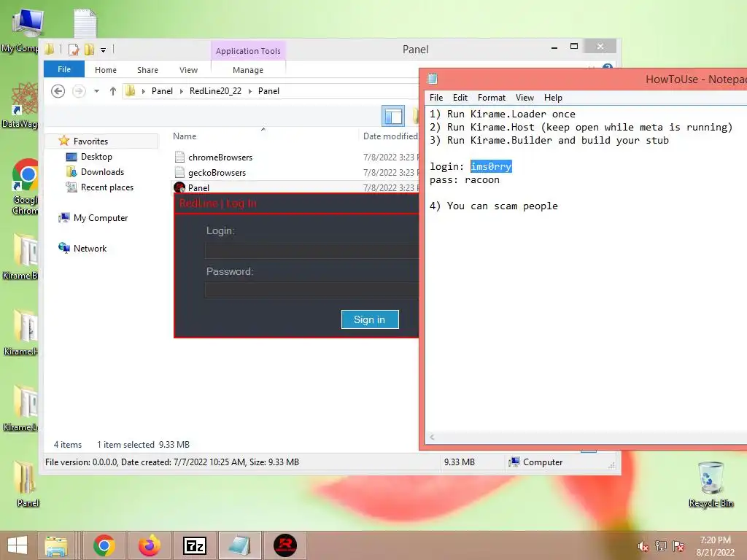Click the New folder icon in quick access toolbar

coord(89,49)
